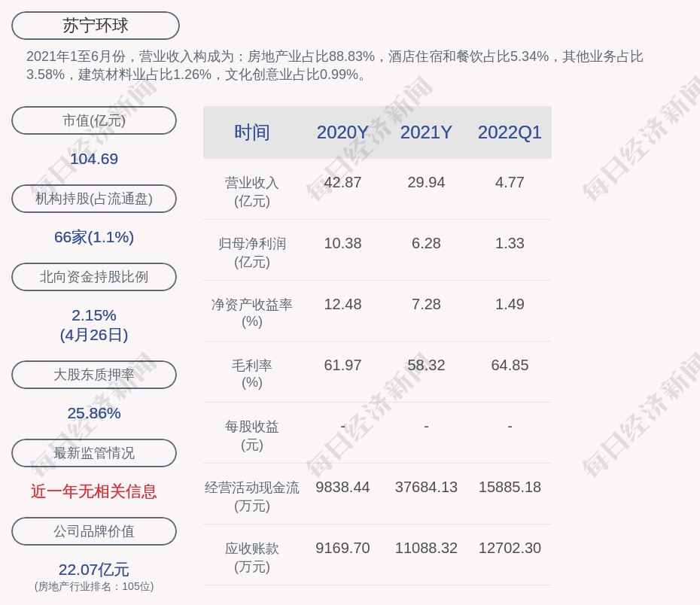The height and width of the screenshot is (605, 700).
Task: Select the 房地产行业排名：105位 note
Action: [94, 586]
